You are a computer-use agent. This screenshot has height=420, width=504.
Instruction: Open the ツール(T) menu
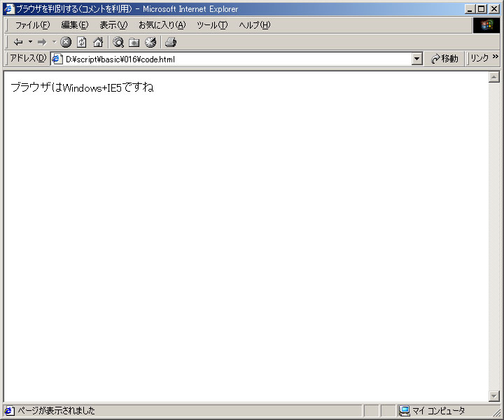pyautogui.click(x=212, y=25)
